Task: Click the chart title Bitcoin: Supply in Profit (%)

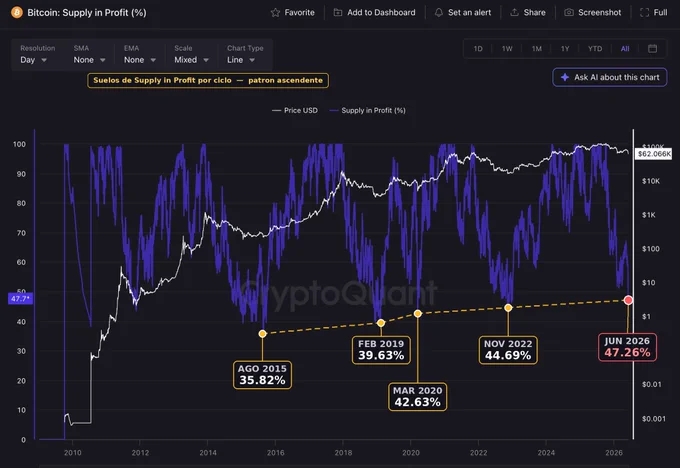Action: [87, 13]
